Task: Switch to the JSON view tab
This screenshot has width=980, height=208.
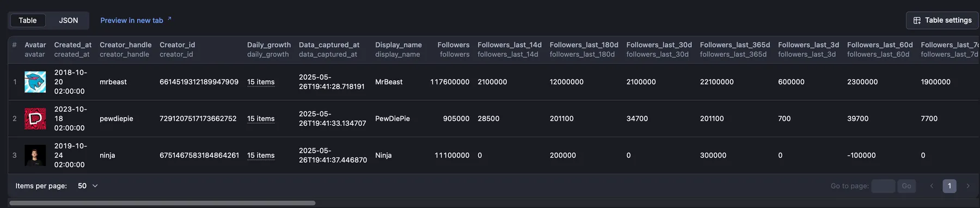Action: [x=69, y=20]
